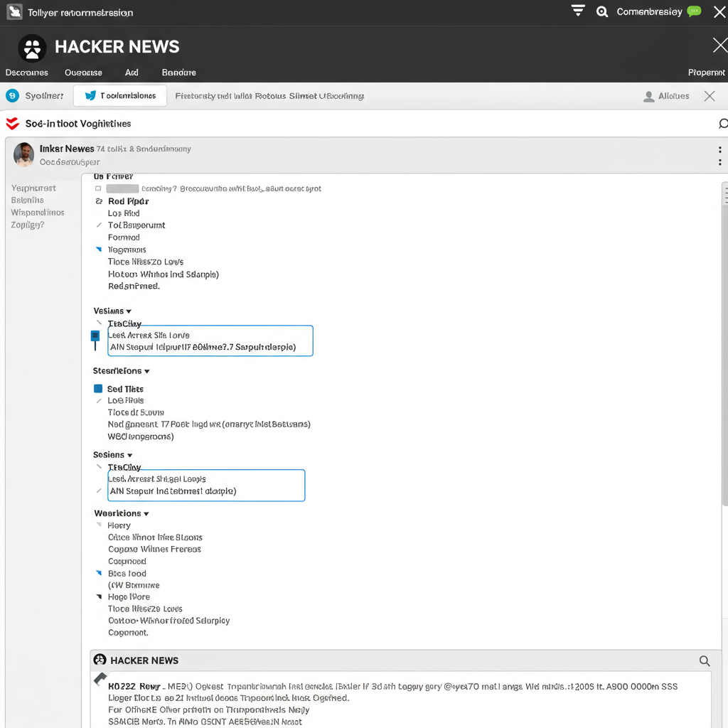728x728 pixels.
Task: Toggle the blue checkbox beside Sed Tlets
Action: point(98,389)
